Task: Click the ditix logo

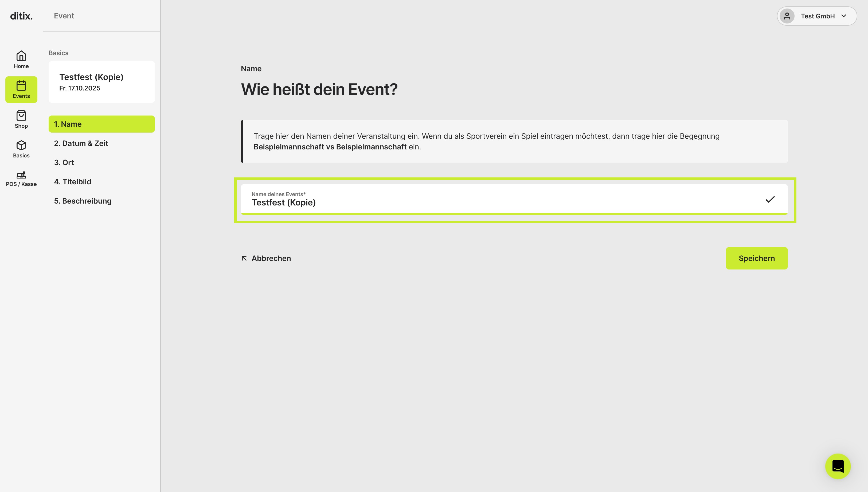Action: [21, 16]
